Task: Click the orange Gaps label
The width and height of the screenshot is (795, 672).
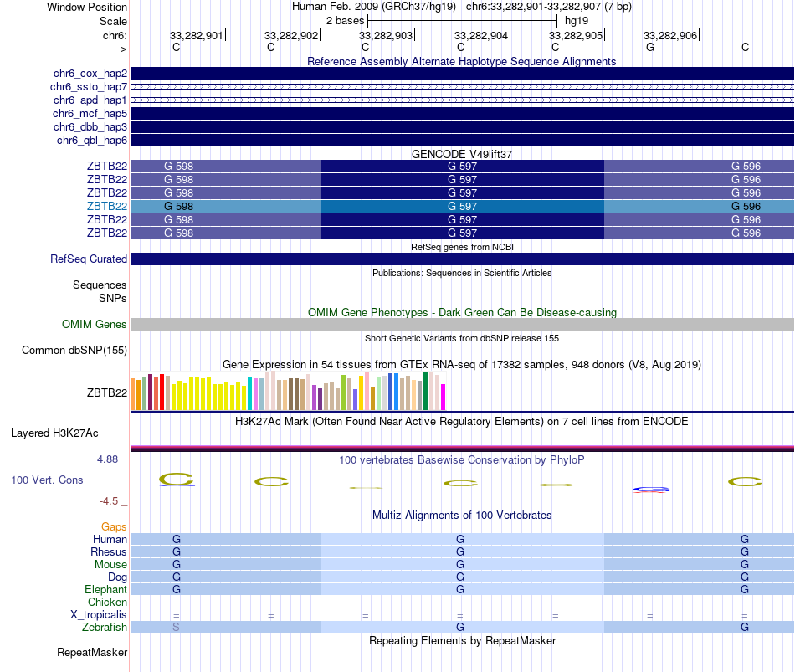Action: pos(114,527)
